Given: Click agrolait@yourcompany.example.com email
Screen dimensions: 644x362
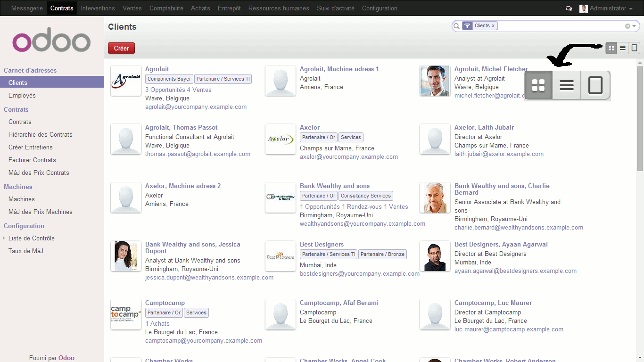Looking at the screenshot, I should click(196, 107).
